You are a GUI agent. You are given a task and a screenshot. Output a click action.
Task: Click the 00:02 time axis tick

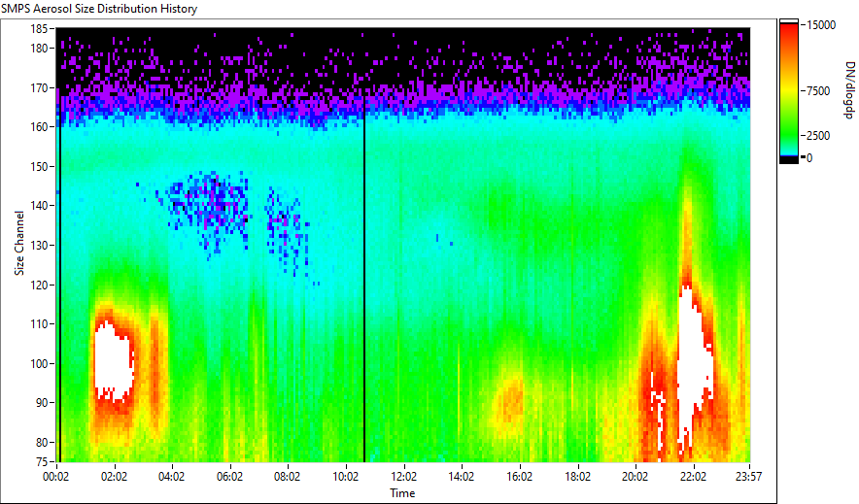[x=56, y=477]
